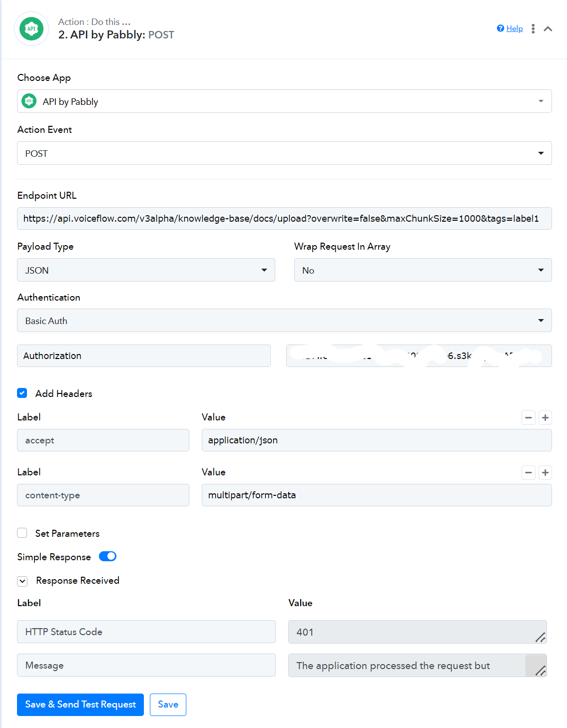Open the Payload Type JSON dropdown
The height and width of the screenshot is (728, 567).
pos(146,270)
